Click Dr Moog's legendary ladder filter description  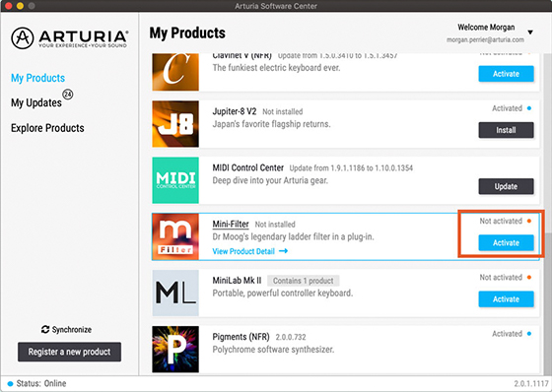pos(293,236)
